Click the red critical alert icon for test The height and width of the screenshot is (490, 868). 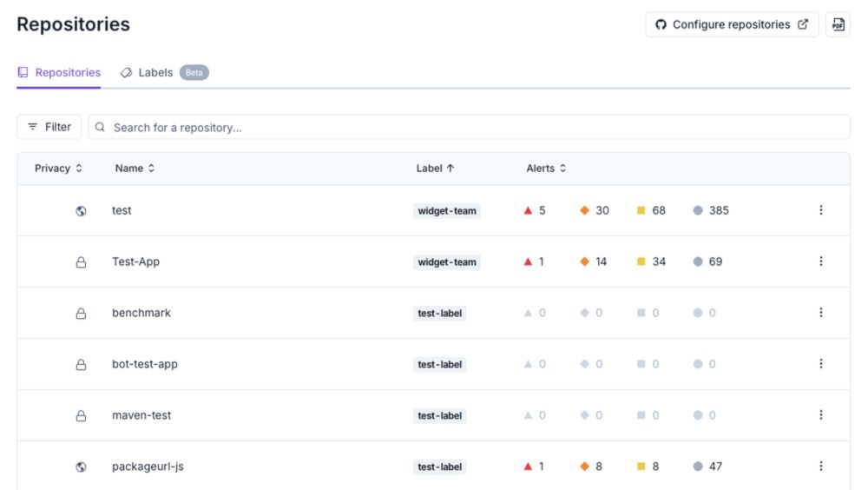[x=528, y=210]
